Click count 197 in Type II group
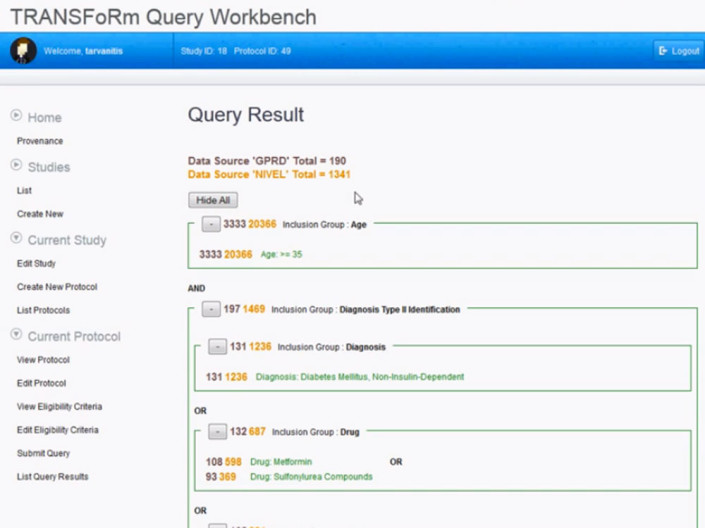 click(232, 309)
